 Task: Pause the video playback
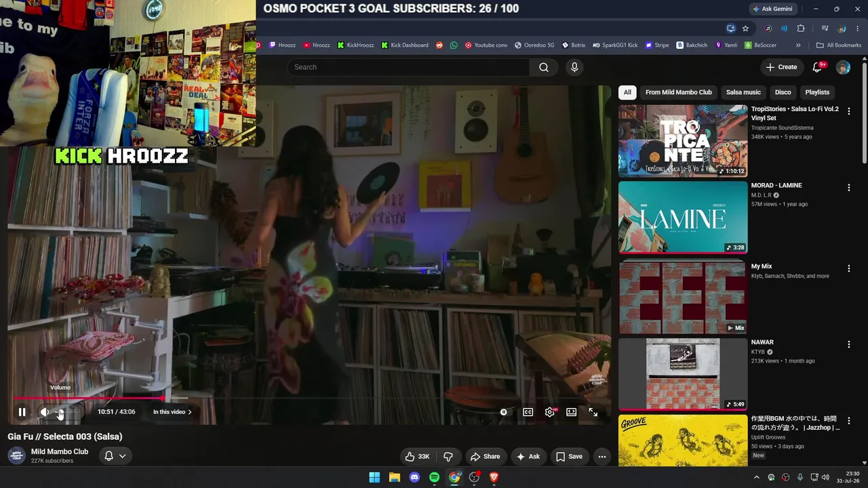click(22, 412)
